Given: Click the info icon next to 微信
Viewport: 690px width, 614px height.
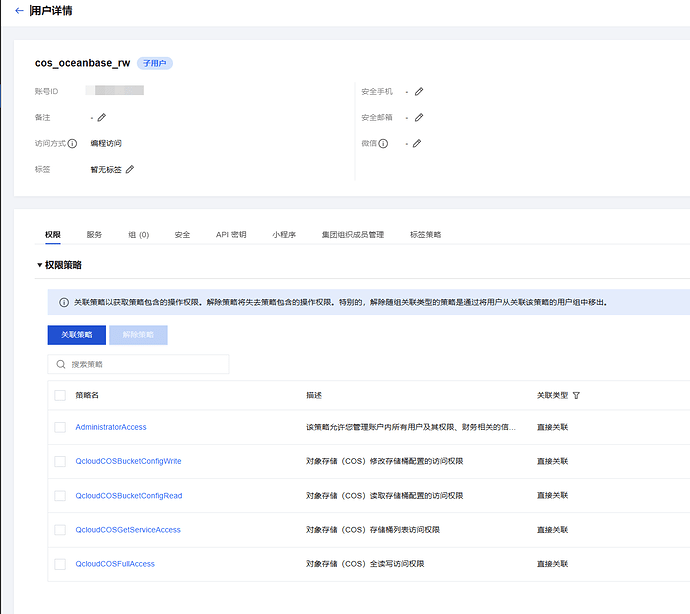Looking at the screenshot, I should (x=385, y=143).
